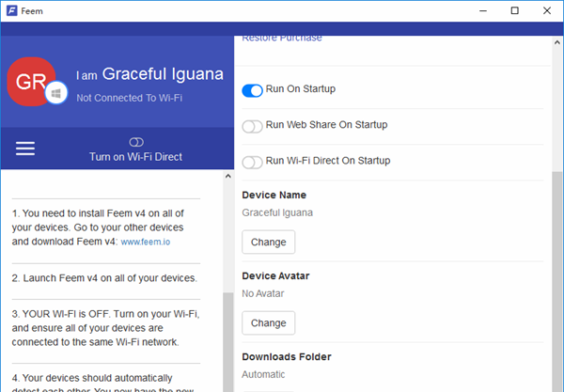Click the settings panel scrollbar thumb

pos(557,282)
